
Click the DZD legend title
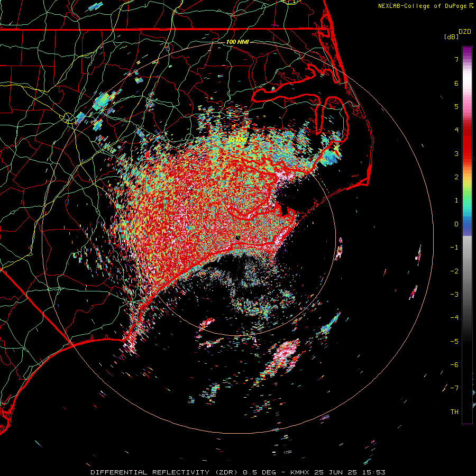[465, 32]
